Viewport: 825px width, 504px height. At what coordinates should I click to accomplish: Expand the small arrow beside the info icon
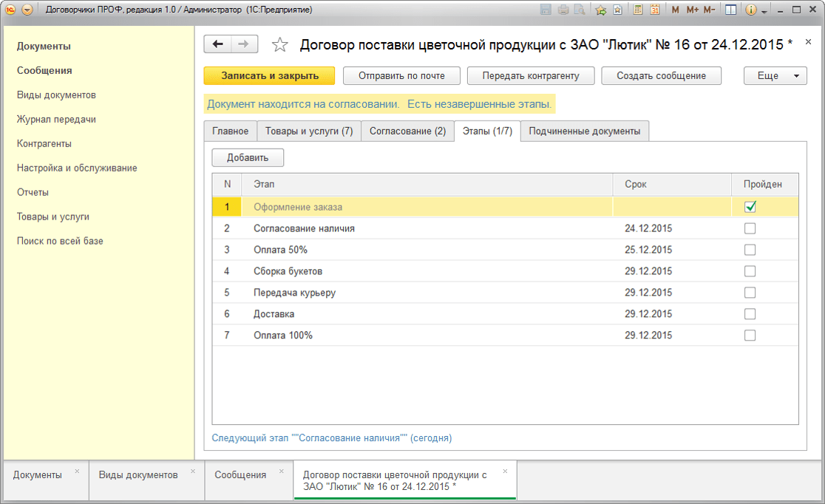click(764, 10)
